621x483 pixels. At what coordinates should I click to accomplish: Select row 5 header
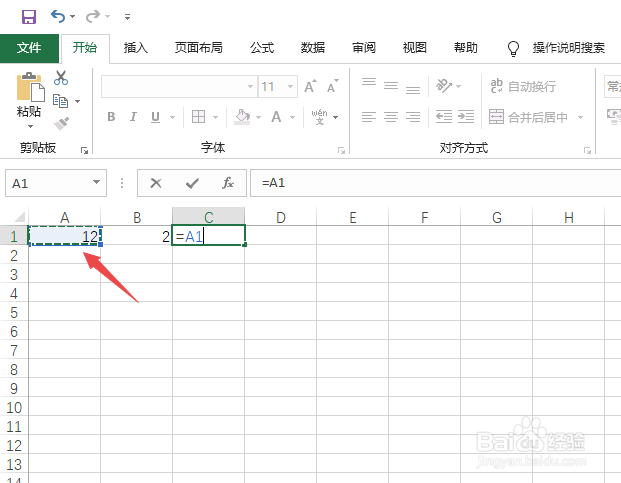(14, 313)
